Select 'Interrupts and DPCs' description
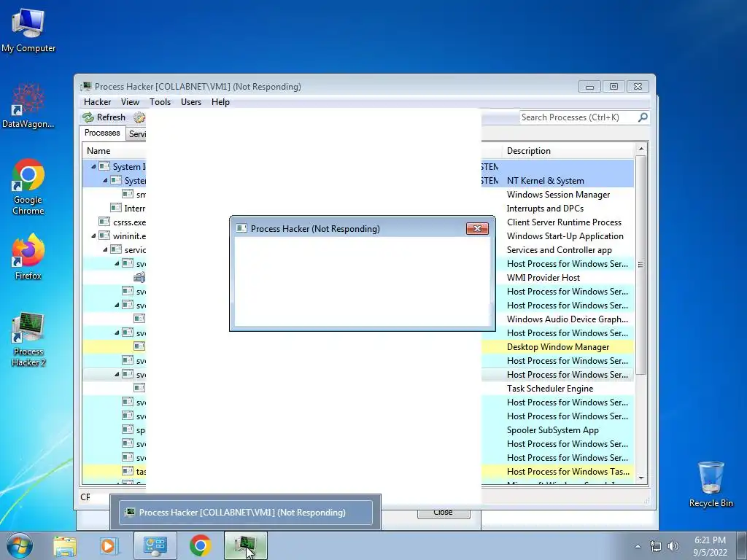The height and width of the screenshot is (560, 747). click(x=545, y=208)
